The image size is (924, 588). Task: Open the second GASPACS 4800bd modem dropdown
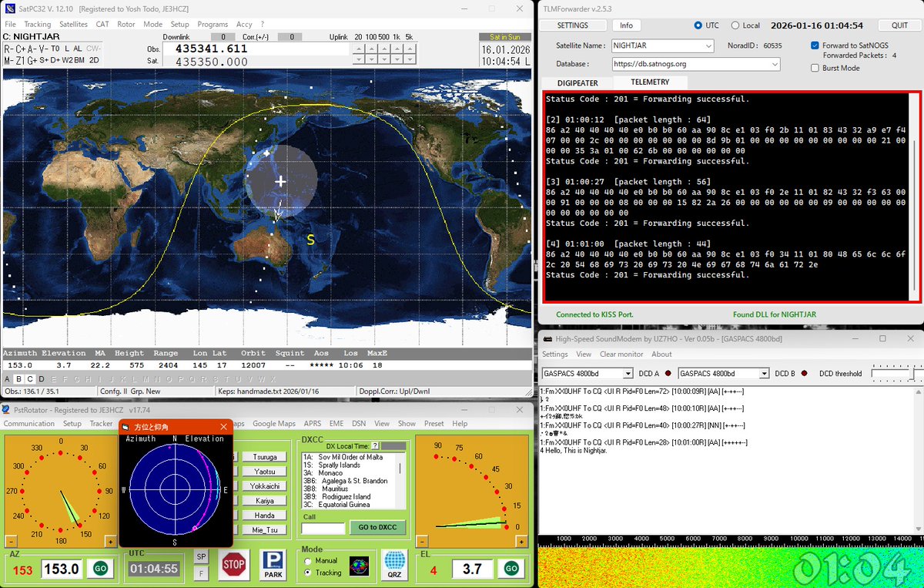(724, 374)
